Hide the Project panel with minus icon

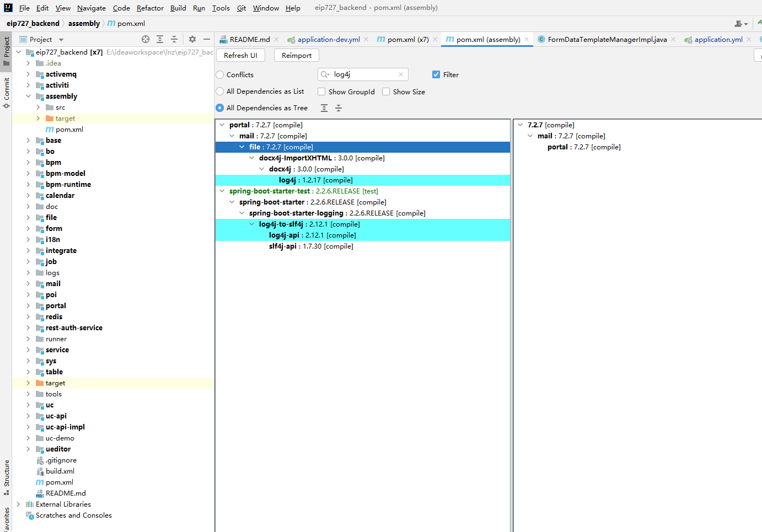click(x=207, y=39)
